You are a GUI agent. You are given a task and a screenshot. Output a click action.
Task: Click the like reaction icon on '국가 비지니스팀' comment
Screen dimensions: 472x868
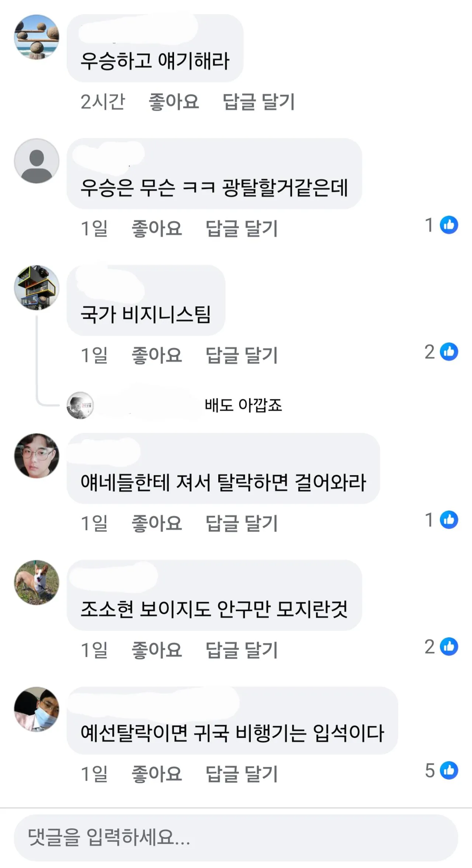point(449,352)
